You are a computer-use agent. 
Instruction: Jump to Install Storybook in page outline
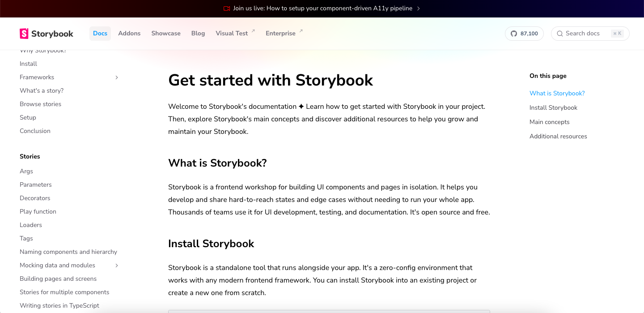[x=553, y=108]
